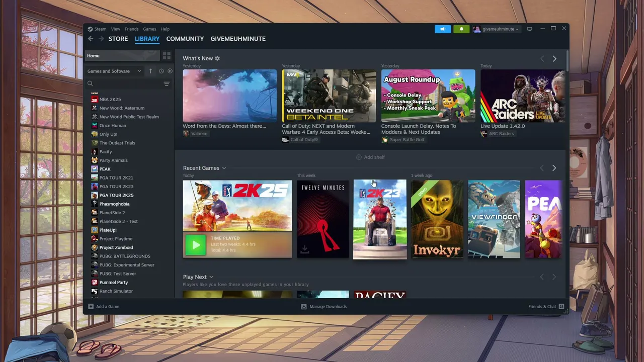The height and width of the screenshot is (362, 644).
Task: Click the Party Animals corgi icon
Action: tap(94, 160)
